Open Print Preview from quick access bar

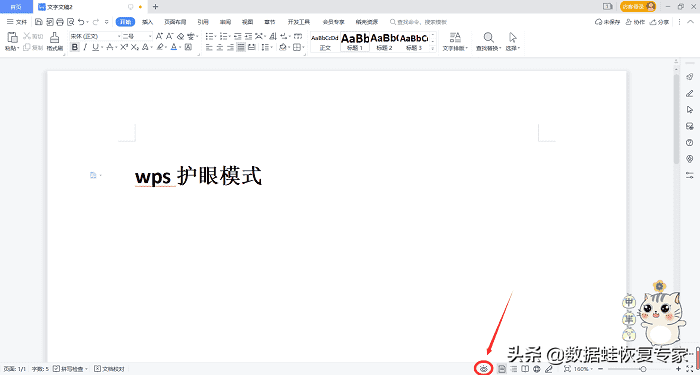point(70,22)
